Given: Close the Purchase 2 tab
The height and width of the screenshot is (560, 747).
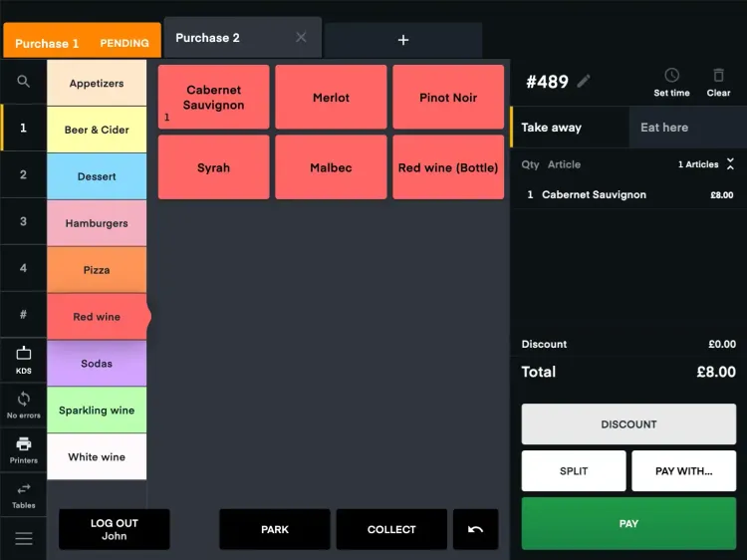Looking at the screenshot, I should (301, 37).
